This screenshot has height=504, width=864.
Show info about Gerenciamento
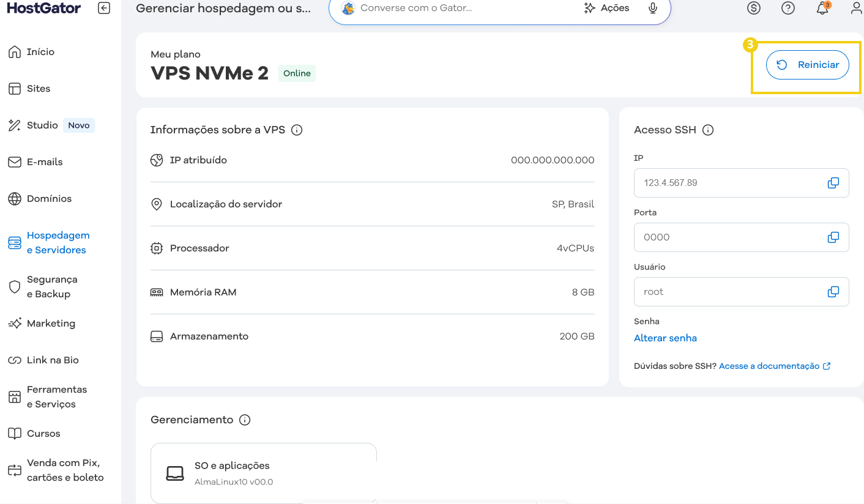[245, 420]
